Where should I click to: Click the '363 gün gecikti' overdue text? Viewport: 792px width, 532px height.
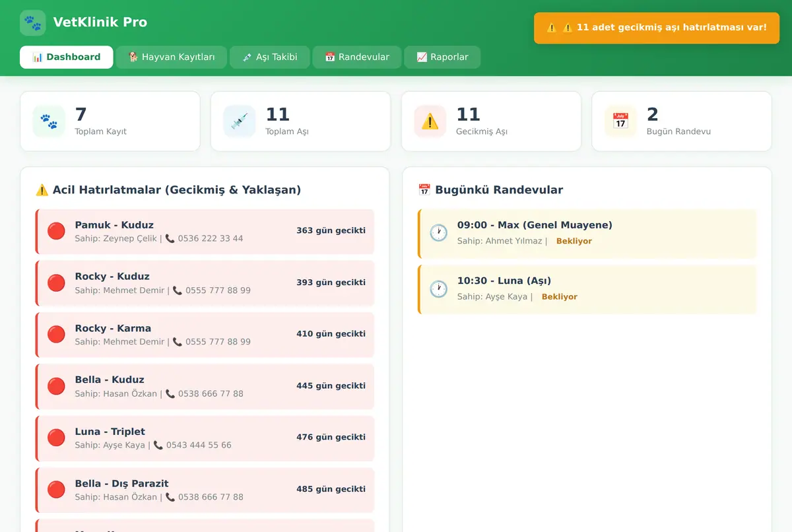[x=331, y=231]
